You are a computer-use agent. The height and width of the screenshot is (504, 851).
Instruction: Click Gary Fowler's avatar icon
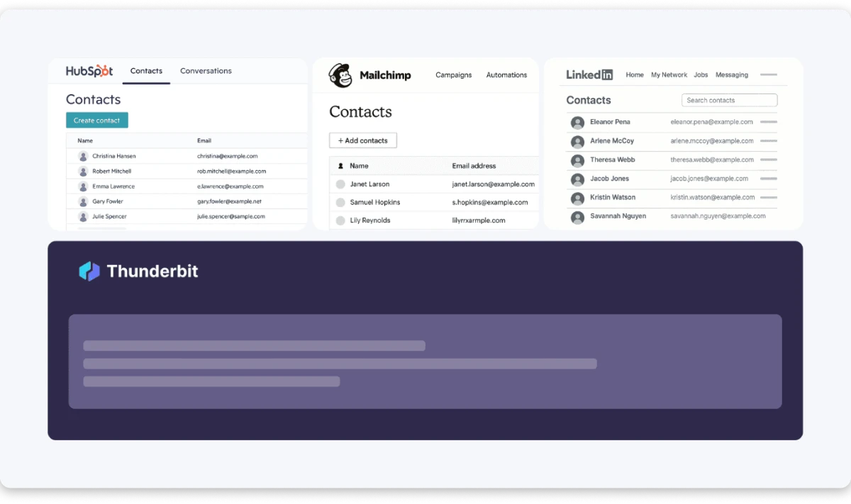[84, 201]
